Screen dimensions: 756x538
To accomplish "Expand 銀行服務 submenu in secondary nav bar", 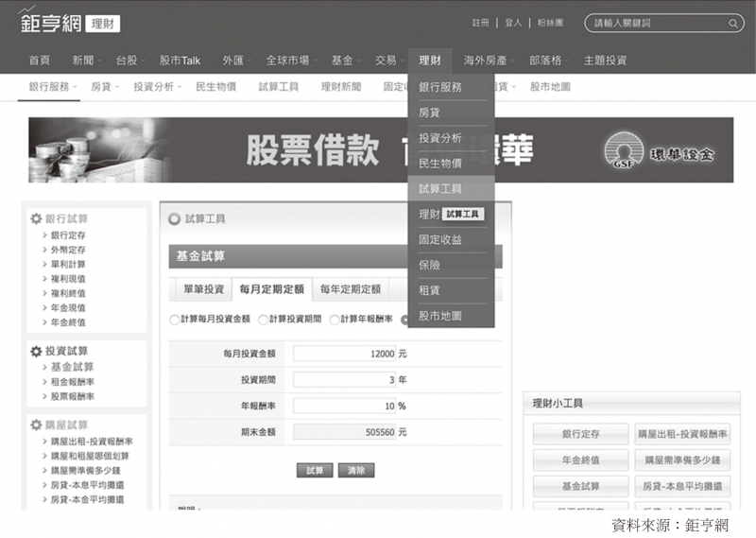I will 53,86.
